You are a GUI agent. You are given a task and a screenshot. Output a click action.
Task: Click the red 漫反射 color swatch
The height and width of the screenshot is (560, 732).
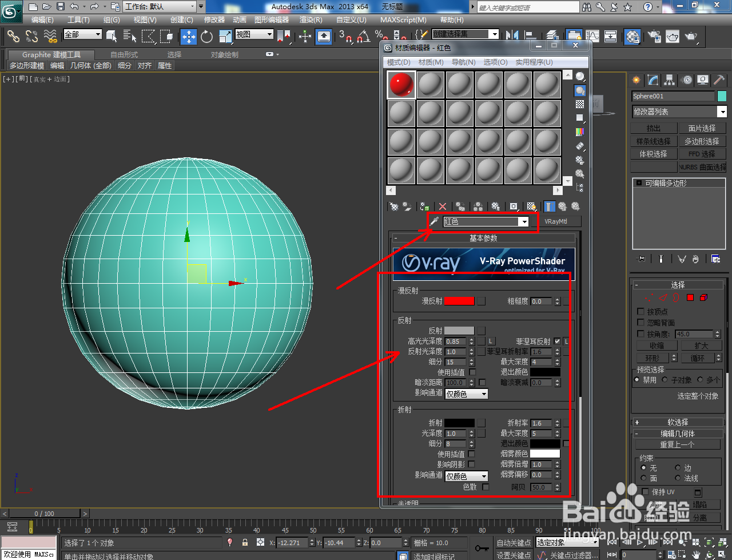coord(459,301)
